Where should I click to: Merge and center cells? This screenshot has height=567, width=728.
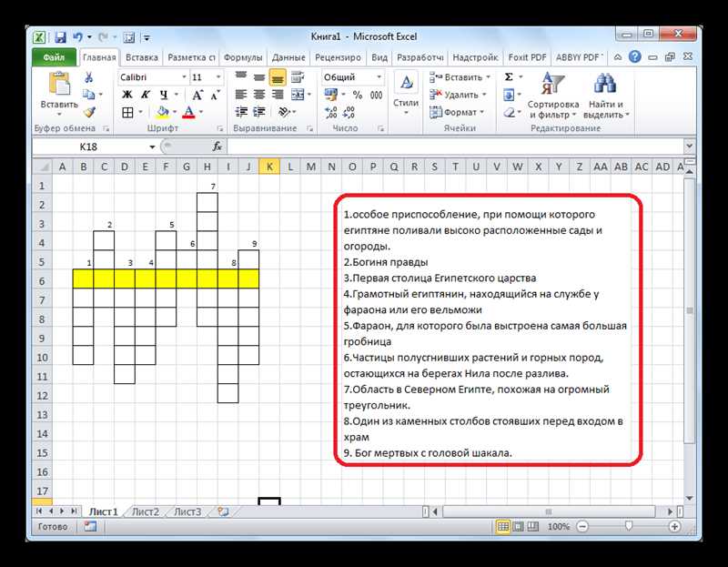(298, 95)
